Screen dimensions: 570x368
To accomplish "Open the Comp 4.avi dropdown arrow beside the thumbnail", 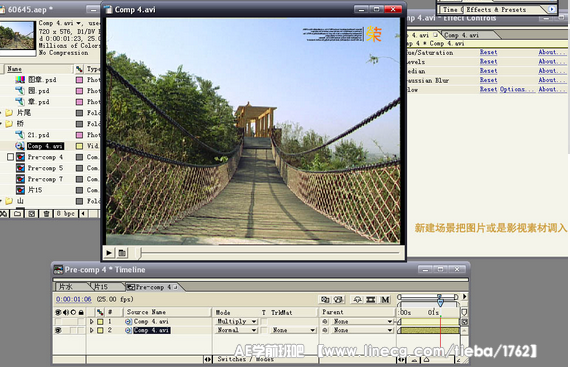I will [78, 23].
